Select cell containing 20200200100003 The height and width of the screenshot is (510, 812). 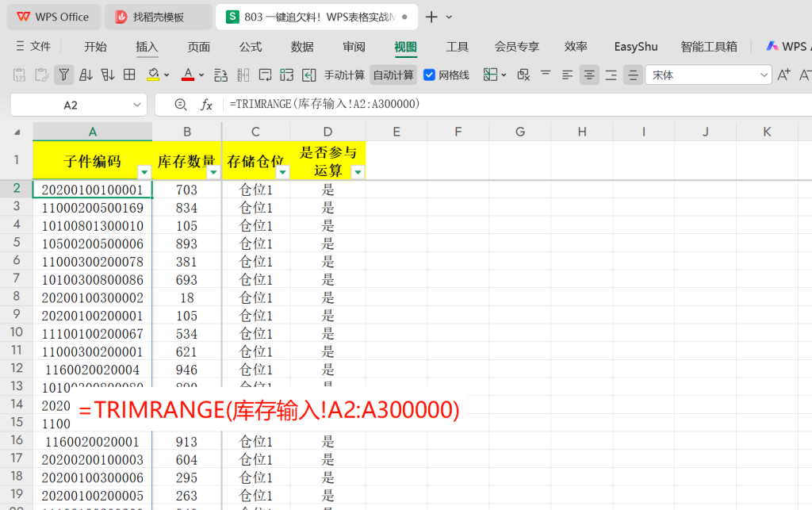(93, 460)
